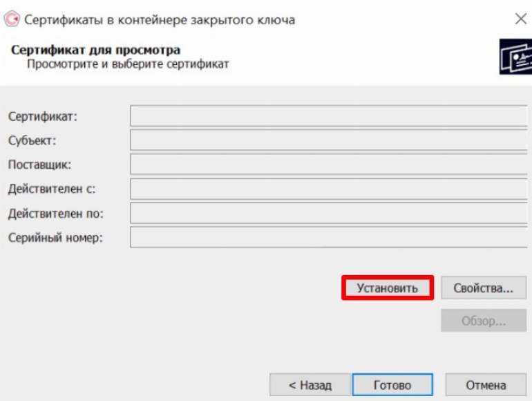
Task: Close the private key container dialog
Action: tap(520, 19)
